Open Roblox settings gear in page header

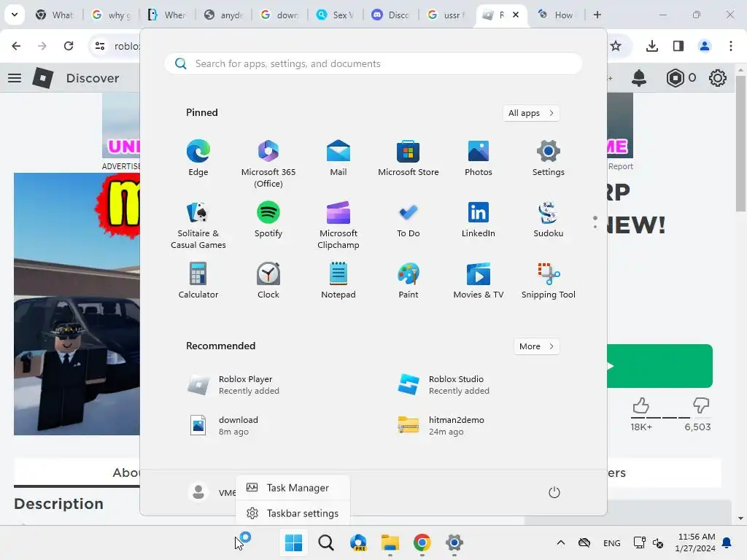(x=718, y=78)
